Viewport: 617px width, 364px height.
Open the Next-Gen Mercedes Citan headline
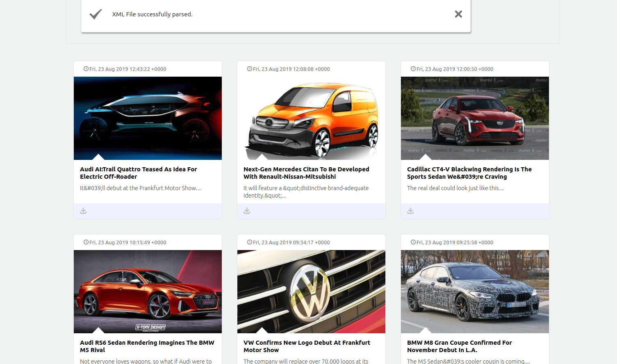[x=306, y=173]
